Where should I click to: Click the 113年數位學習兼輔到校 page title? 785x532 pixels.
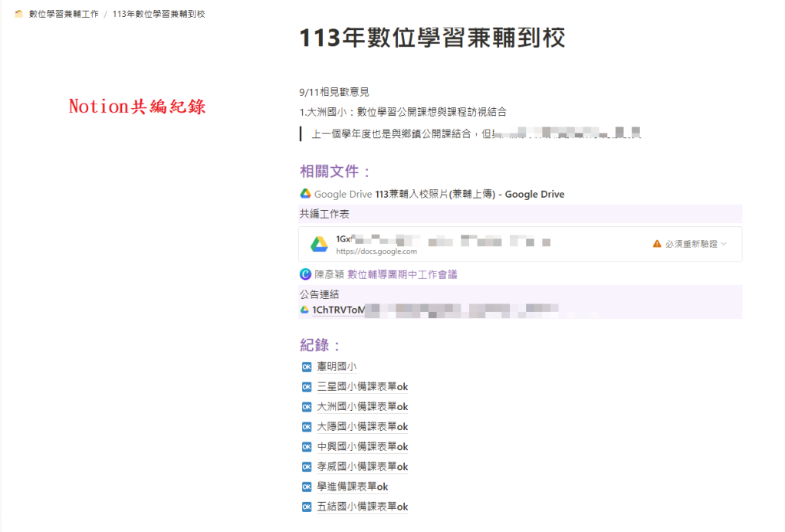432,39
